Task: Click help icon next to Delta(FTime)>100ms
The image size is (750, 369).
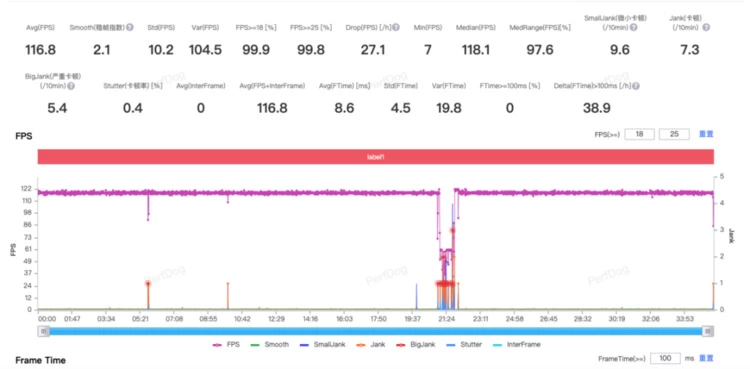Action: pyautogui.click(x=636, y=86)
